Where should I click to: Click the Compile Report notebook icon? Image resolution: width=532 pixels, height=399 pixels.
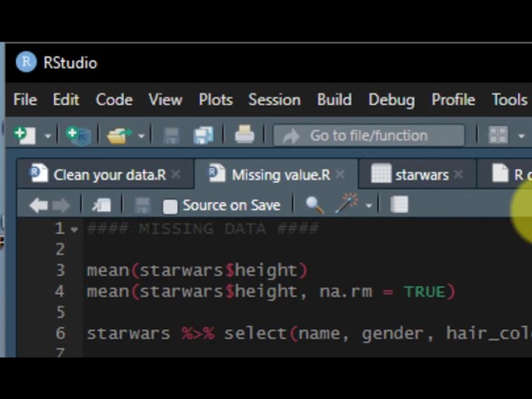(399, 204)
